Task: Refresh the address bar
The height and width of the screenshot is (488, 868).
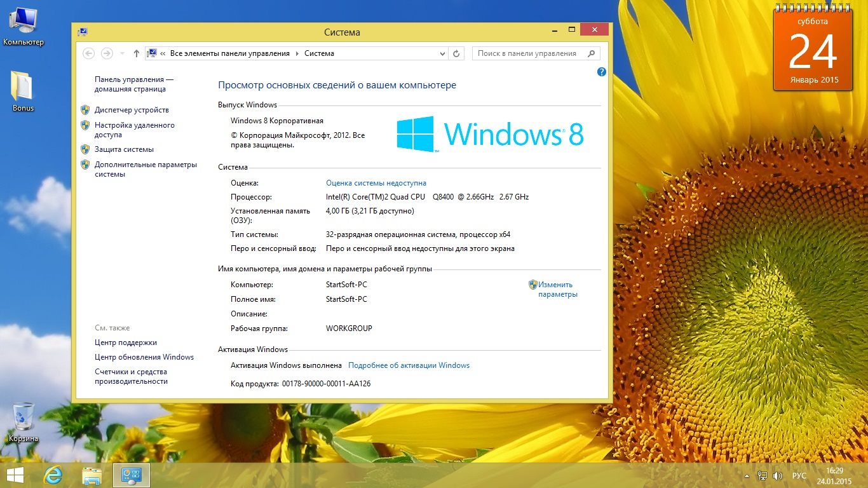Action: pos(456,53)
